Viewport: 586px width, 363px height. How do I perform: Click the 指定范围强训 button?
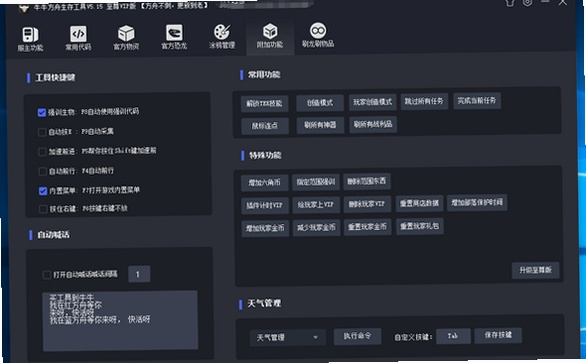tap(316, 182)
